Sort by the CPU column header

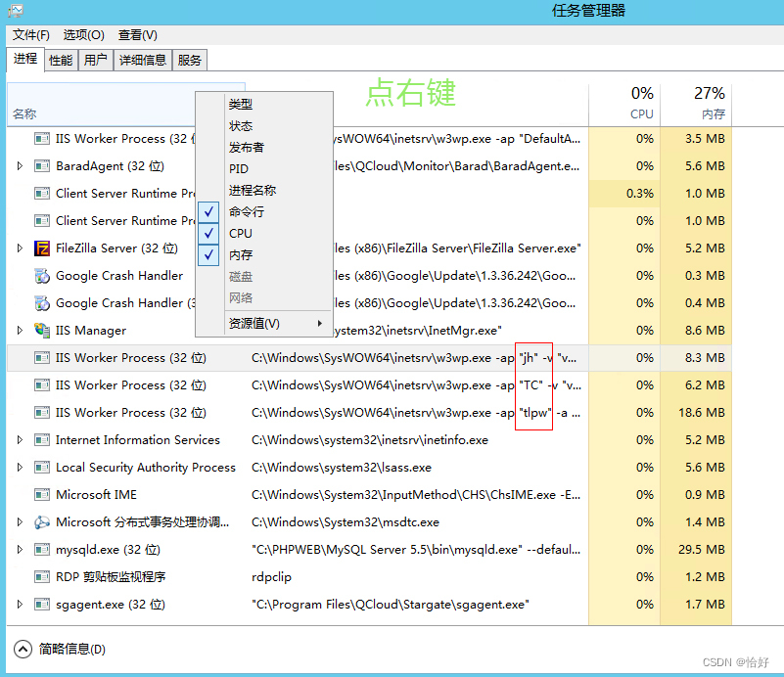pyautogui.click(x=625, y=104)
